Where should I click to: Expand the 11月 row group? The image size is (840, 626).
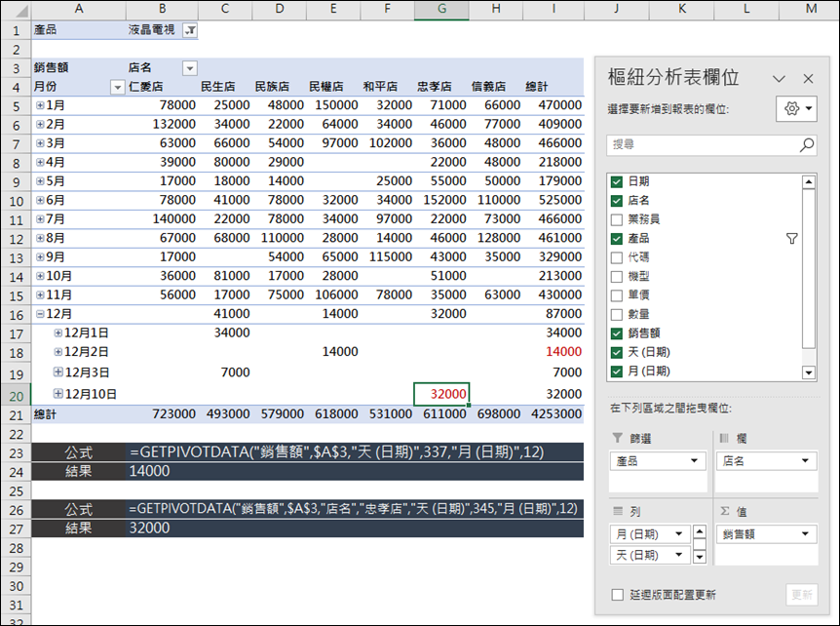40,294
